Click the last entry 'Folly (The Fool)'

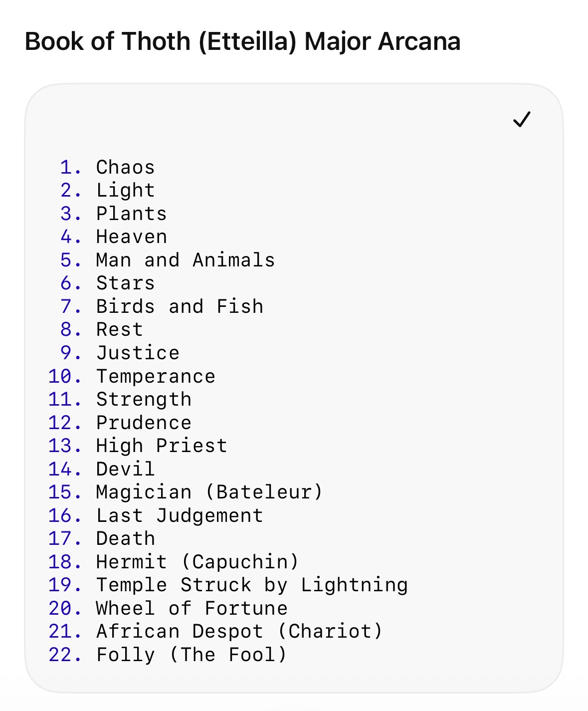tap(192, 655)
